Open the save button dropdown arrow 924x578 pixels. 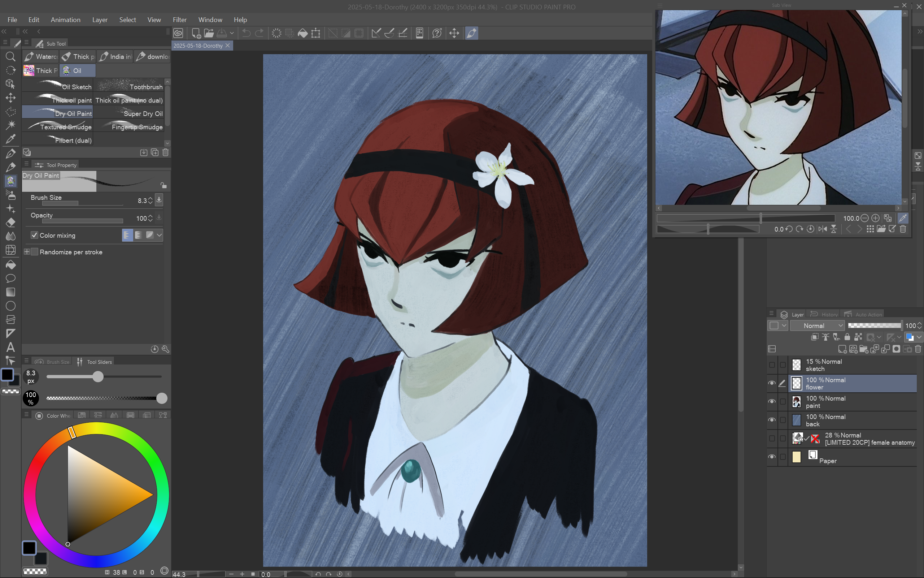tap(232, 33)
